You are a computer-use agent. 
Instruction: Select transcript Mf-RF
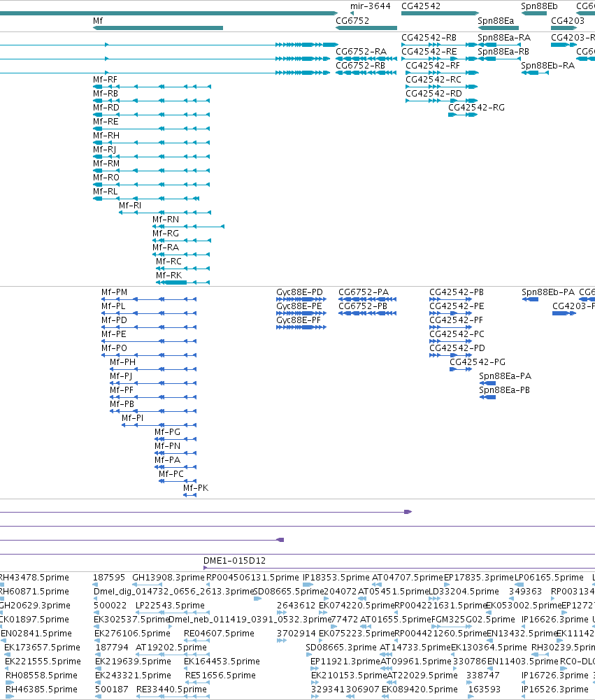tap(105, 80)
